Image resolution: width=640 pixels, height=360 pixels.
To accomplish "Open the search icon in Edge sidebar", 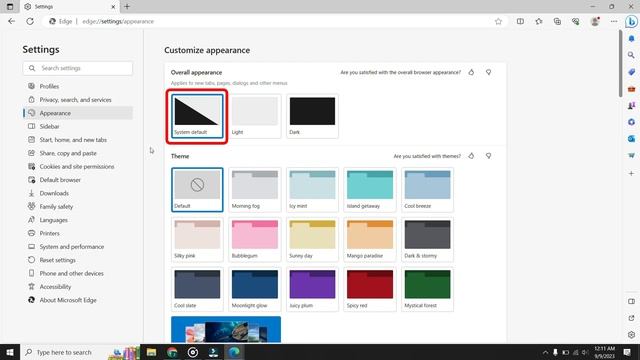I will [x=631, y=55].
